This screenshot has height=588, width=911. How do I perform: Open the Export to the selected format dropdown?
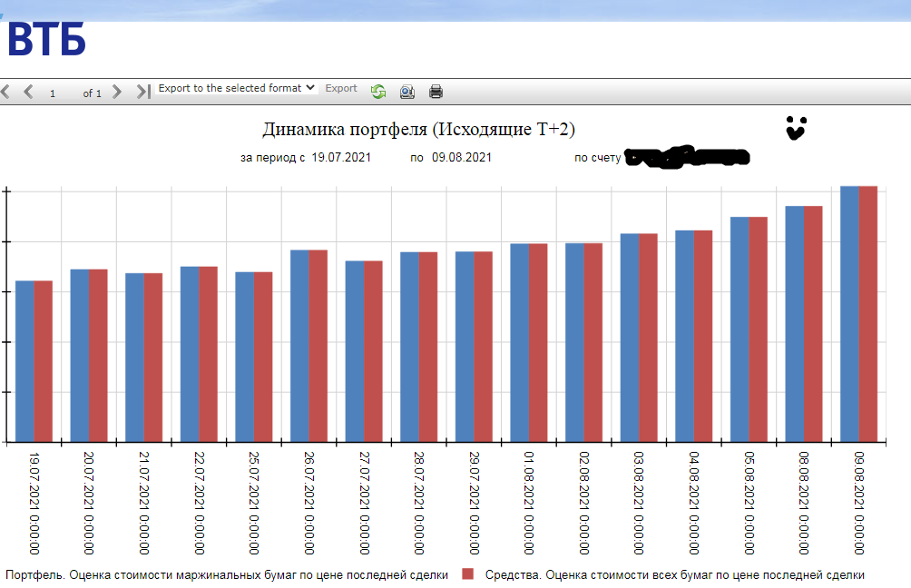click(237, 88)
